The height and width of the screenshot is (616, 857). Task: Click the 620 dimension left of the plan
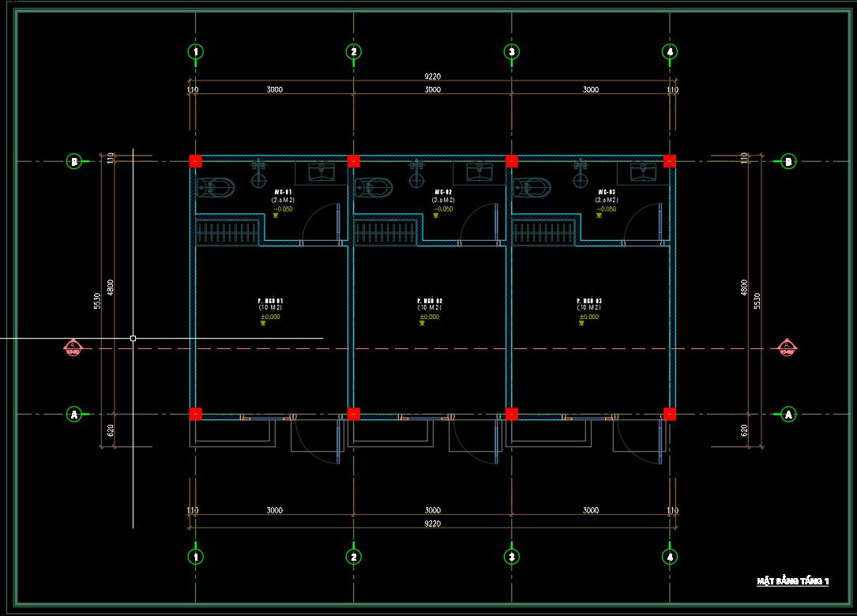pyautogui.click(x=111, y=430)
